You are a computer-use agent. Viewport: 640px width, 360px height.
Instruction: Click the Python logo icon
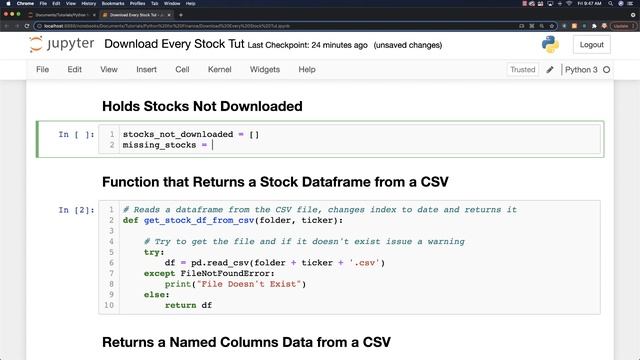pyautogui.click(x=550, y=44)
